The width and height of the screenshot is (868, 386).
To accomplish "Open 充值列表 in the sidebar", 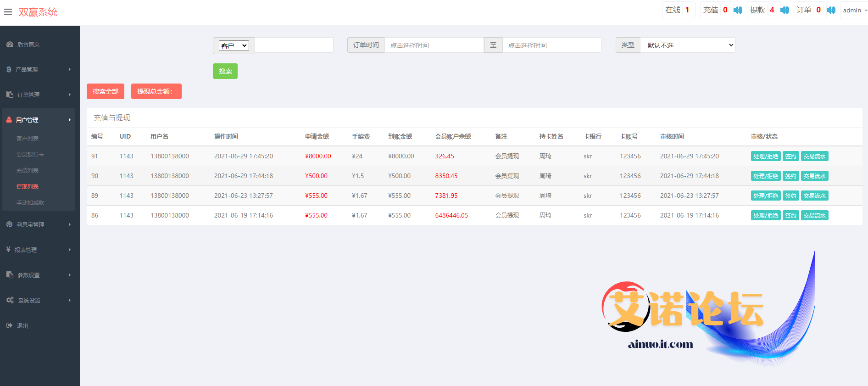I will click(x=28, y=170).
